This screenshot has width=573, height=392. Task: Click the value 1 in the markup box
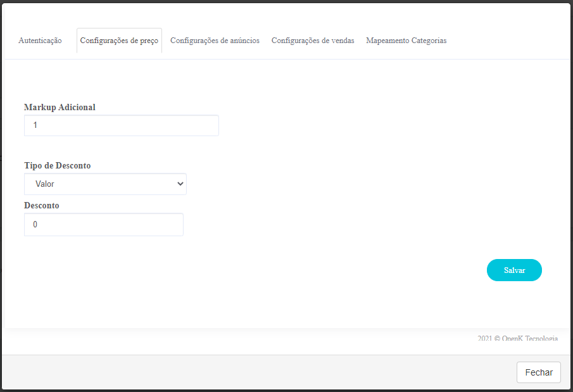[35, 125]
